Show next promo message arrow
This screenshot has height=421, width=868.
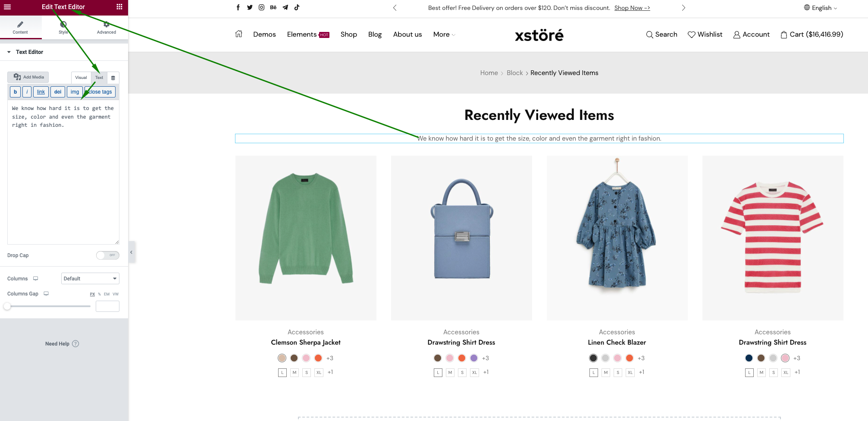click(x=683, y=8)
